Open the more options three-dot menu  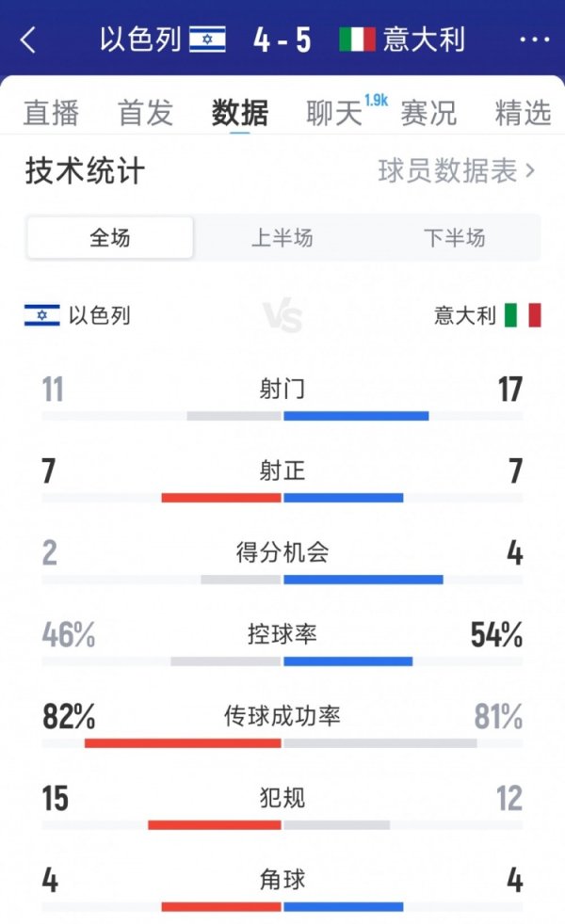pos(533,40)
